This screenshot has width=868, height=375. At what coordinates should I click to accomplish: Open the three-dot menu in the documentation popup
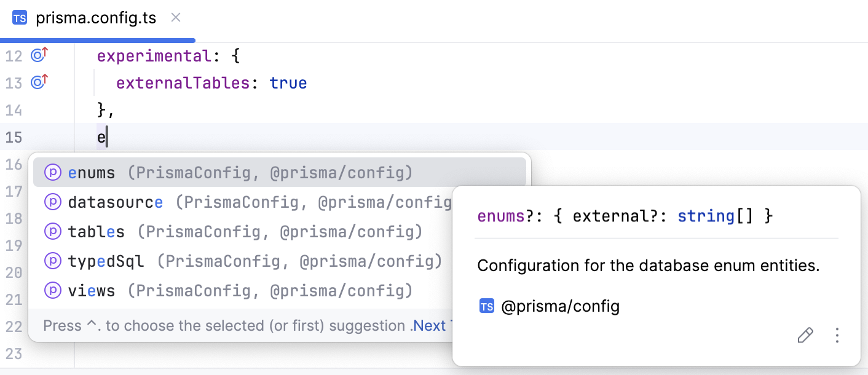[x=837, y=336]
